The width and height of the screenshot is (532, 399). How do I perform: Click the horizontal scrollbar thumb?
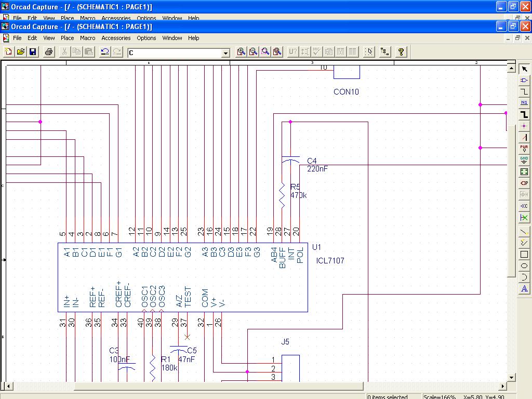click(218, 387)
